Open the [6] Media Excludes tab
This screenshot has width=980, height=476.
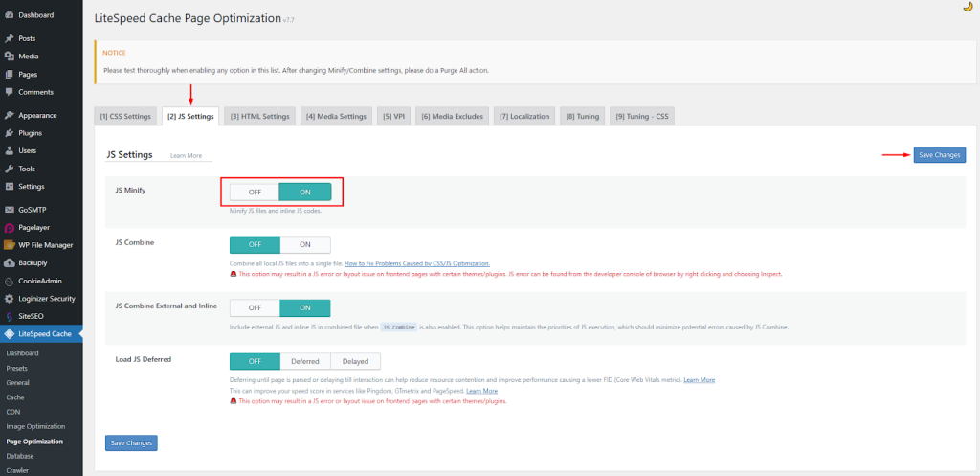pos(452,116)
